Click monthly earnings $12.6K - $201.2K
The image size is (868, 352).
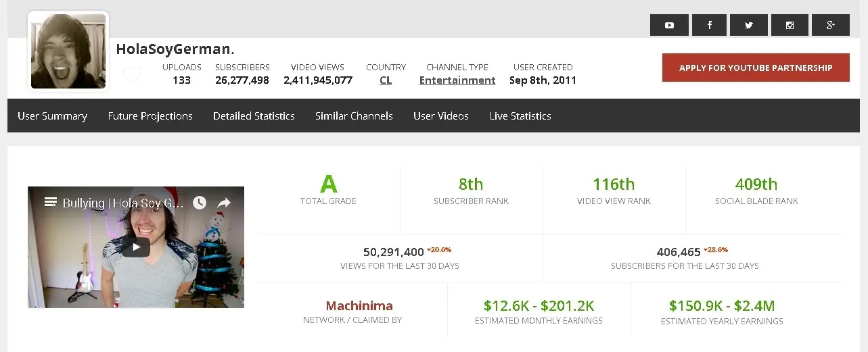[539, 306]
